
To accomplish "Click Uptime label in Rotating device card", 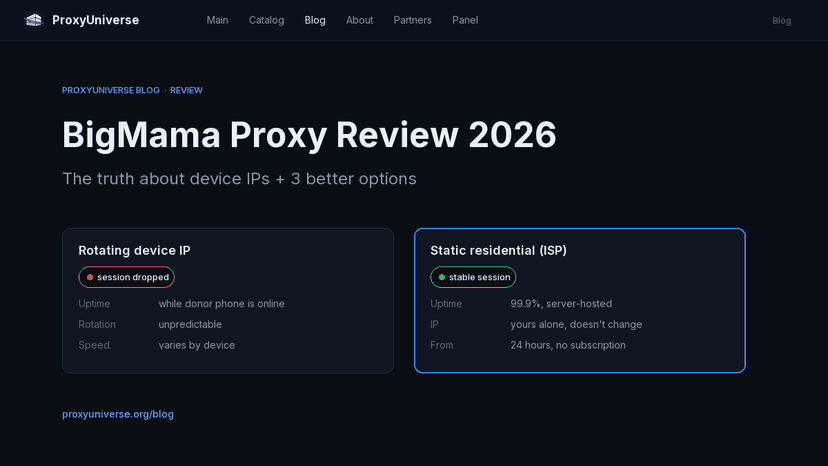I will [x=94, y=304].
